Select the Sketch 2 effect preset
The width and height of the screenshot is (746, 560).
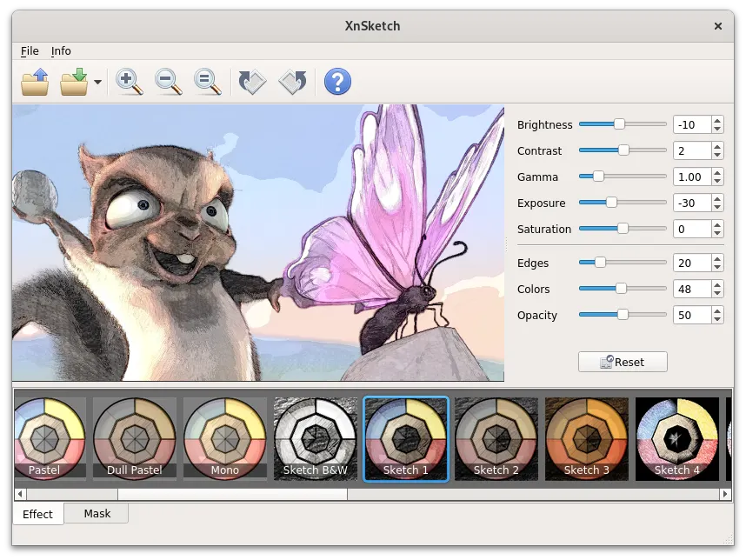(496, 438)
